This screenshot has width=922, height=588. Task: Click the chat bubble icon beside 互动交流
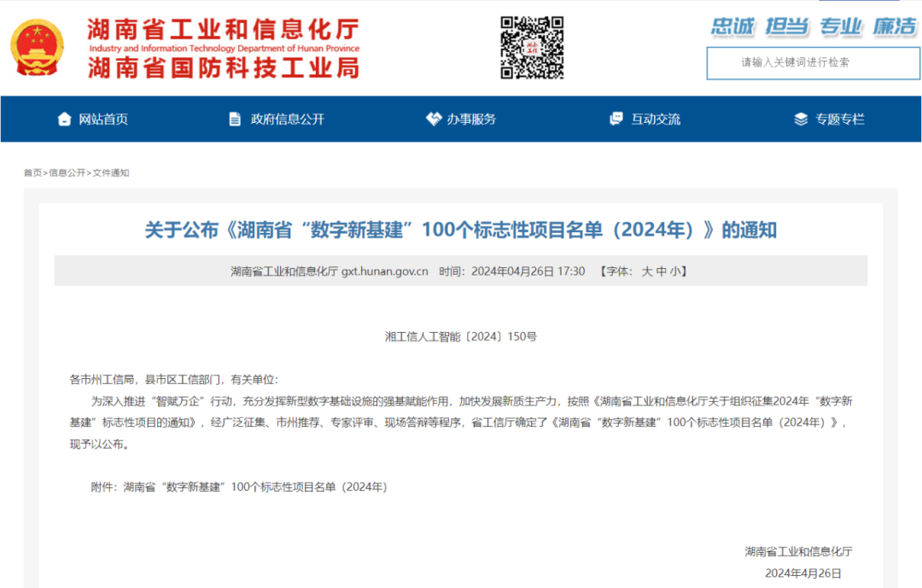coord(616,119)
